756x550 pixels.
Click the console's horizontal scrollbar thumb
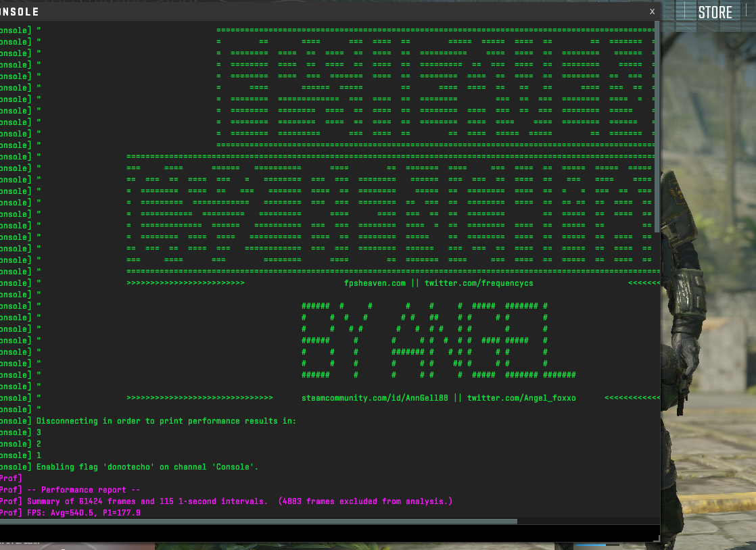pyautogui.click(x=257, y=522)
